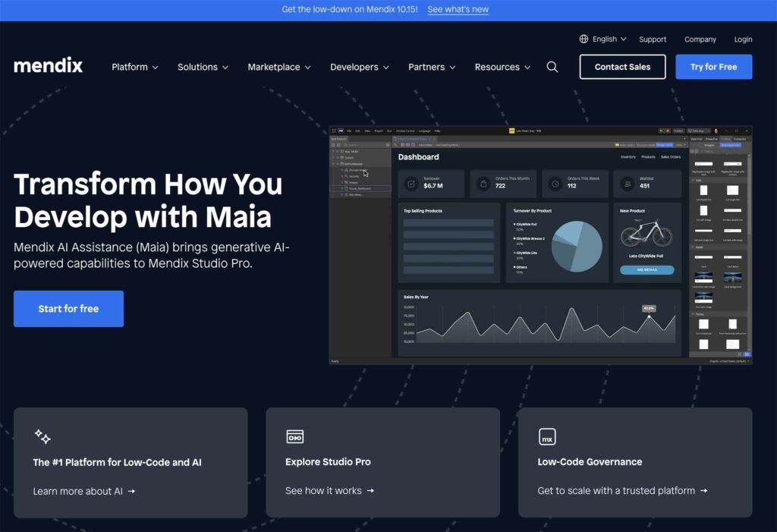Open the Support menu item
777x532 pixels.
coord(653,39)
